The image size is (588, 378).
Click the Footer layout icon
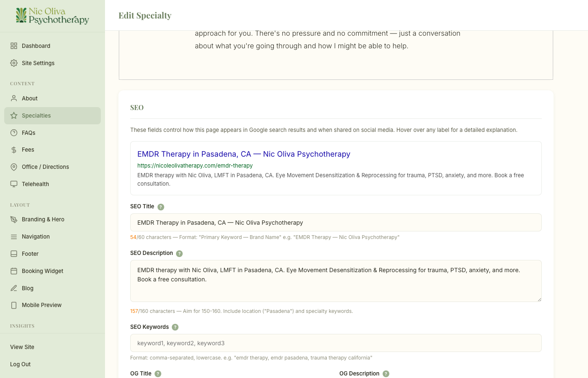(14, 254)
